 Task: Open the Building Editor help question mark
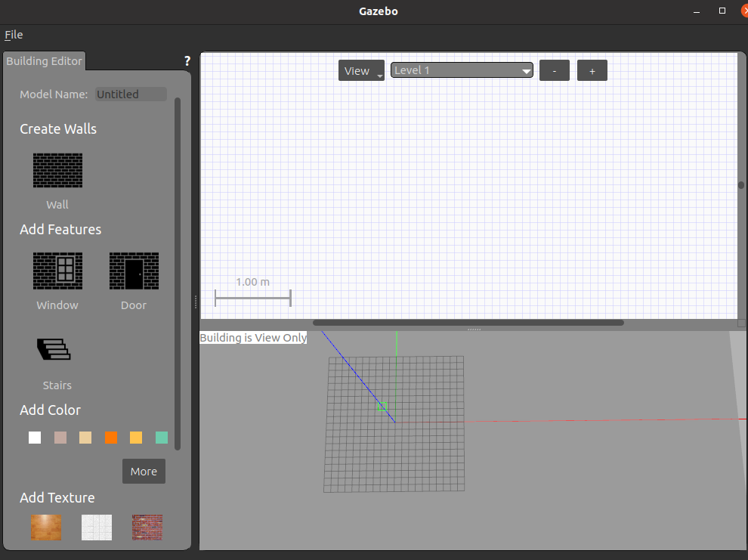(187, 61)
